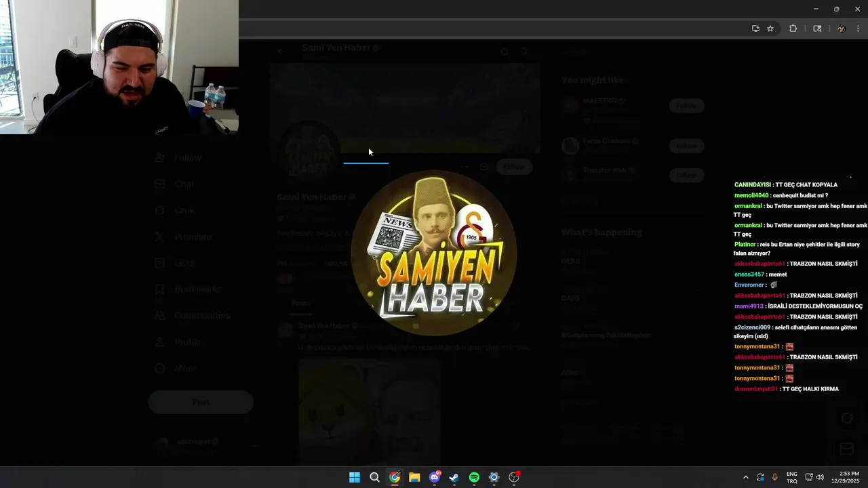Click CANINDAYISI chat message

pyautogui.click(x=786, y=185)
